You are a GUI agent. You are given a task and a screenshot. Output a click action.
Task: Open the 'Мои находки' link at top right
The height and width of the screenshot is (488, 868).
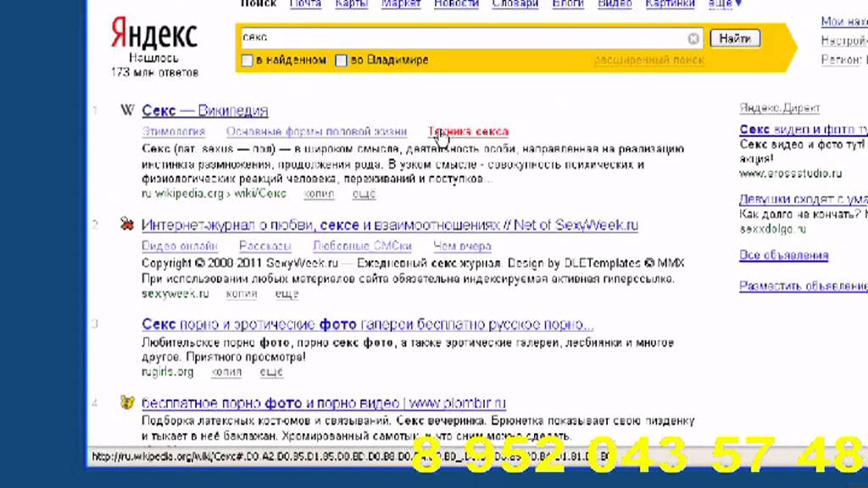[x=844, y=21]
